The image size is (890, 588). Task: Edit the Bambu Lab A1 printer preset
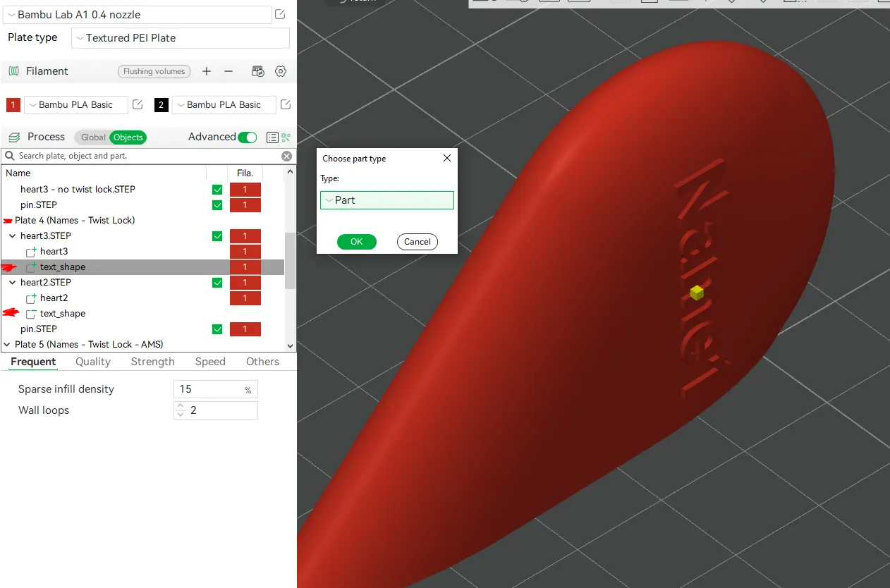pyautogui.click(x=279, y=14)
